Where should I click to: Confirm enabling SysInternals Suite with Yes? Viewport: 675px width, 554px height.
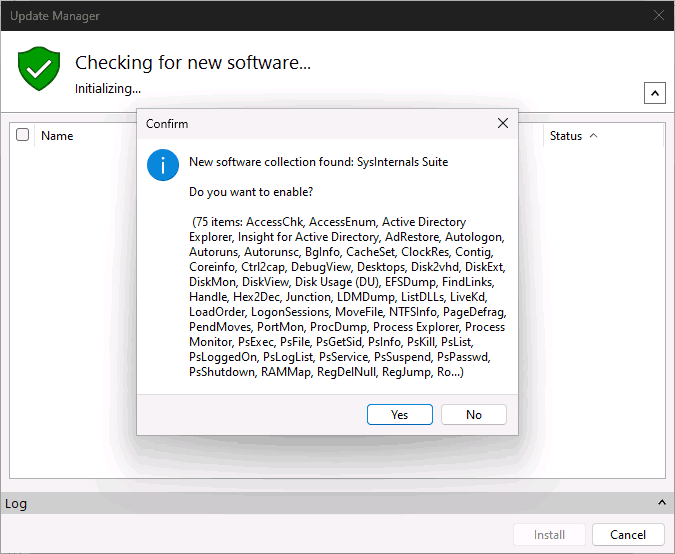399,415
